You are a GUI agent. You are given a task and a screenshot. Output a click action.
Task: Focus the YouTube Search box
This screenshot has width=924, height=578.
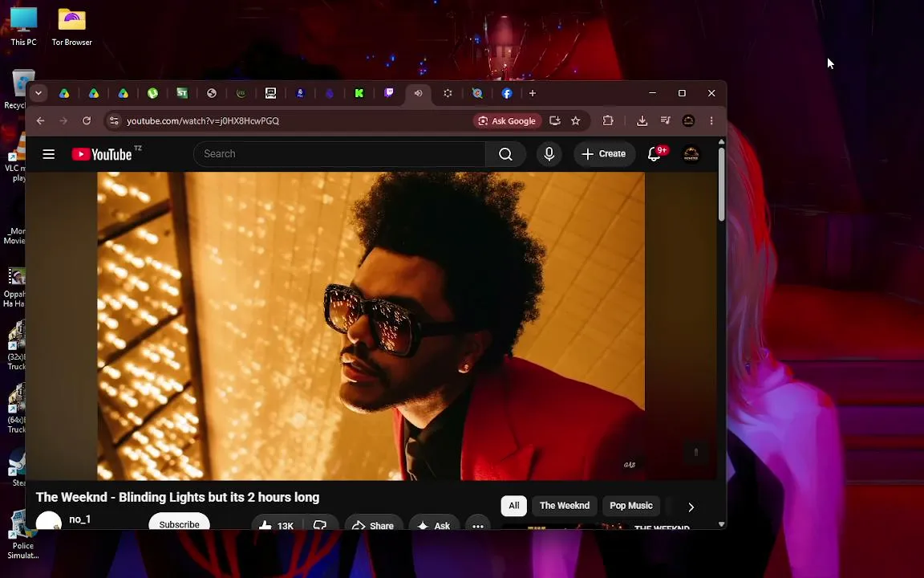pos(339,154)
